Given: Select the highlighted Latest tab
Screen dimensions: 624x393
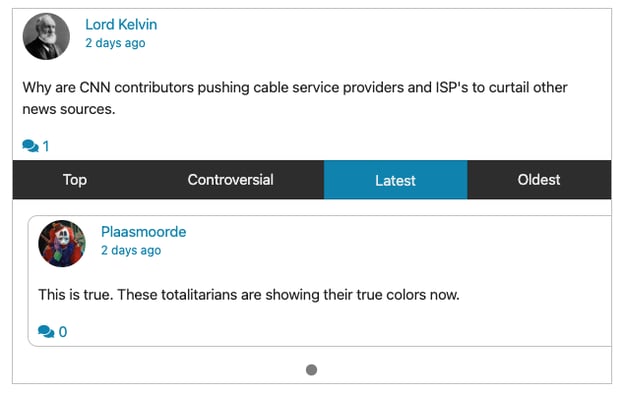Looking at the screenshot, I should (x=396, y=180).
